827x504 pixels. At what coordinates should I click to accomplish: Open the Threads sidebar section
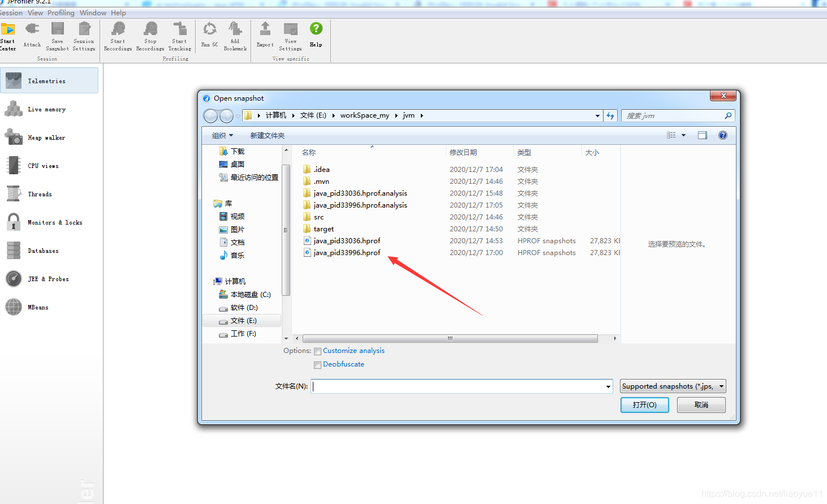click(x=49, y=194)
